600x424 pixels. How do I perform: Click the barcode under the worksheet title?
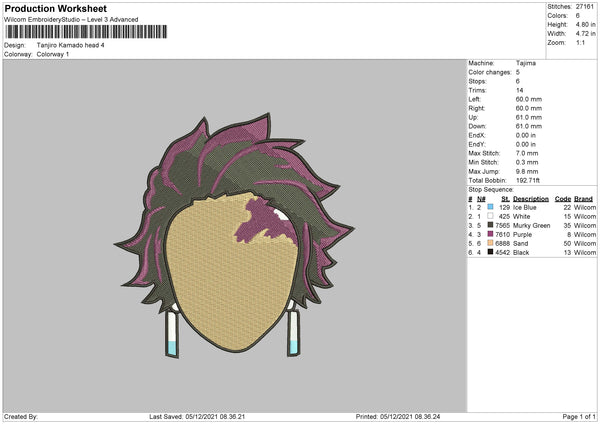pyautogui.click(x=86, y=32)
